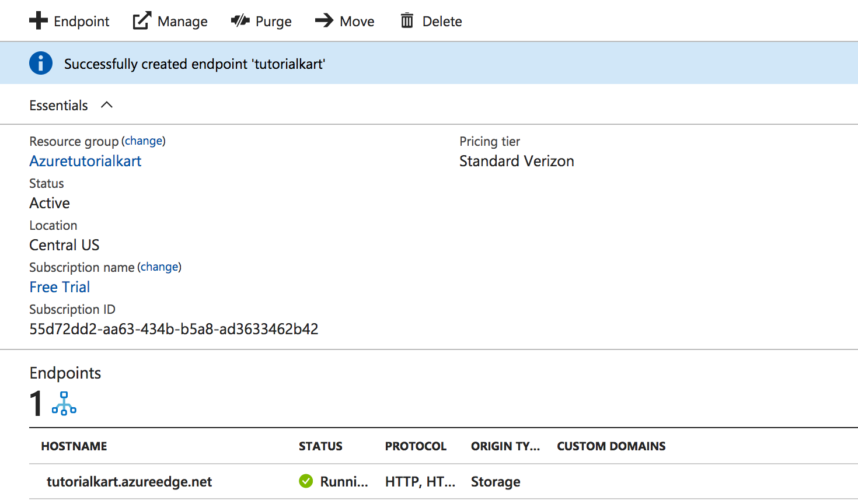Expand the truncated ORIGIN TY... column header

tap(505, 446)
